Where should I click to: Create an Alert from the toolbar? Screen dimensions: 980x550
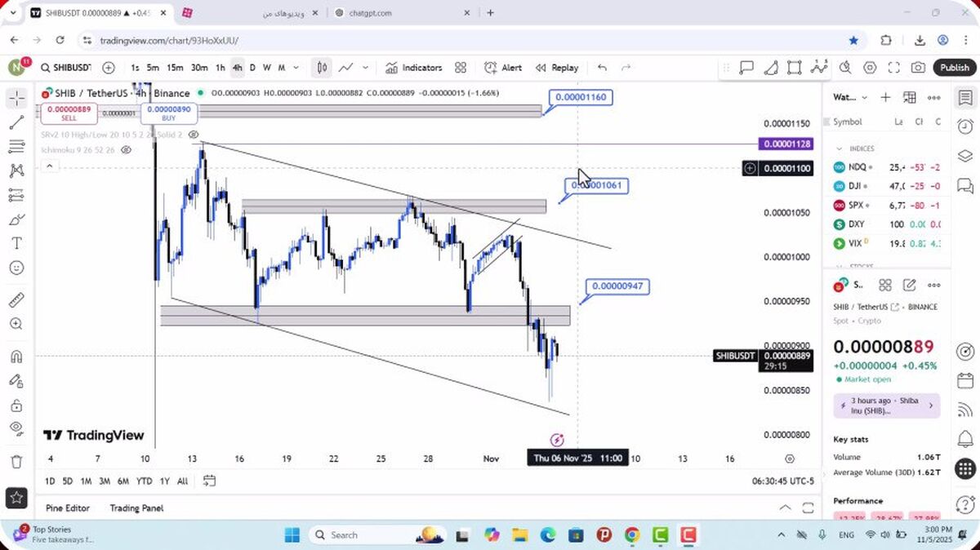point(503,68)
